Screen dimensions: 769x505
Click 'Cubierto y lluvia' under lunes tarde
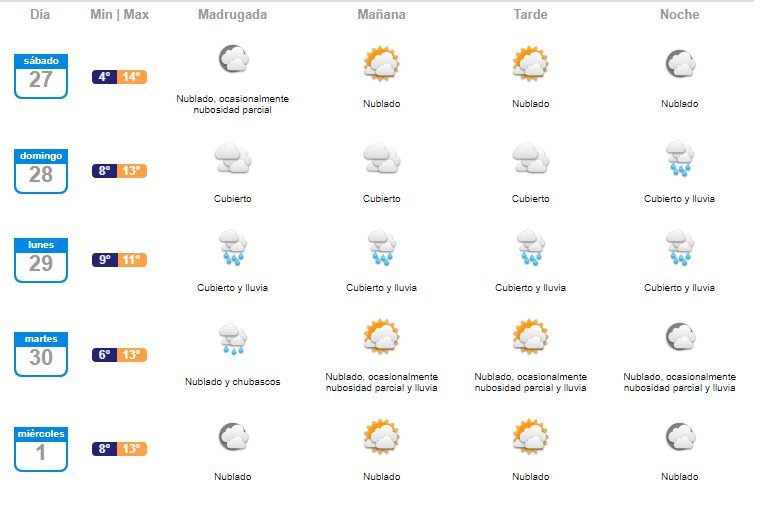click(x=531, y=288)
